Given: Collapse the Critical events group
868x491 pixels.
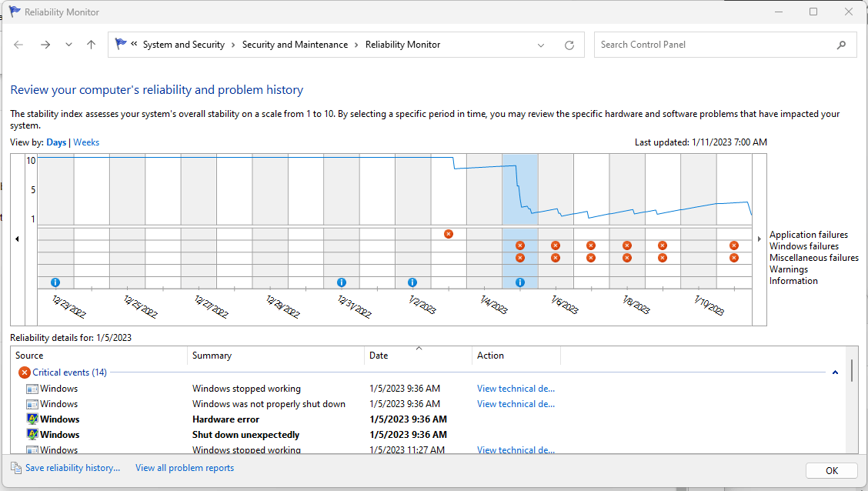Looking at the screenshot, I should [835, 372].
